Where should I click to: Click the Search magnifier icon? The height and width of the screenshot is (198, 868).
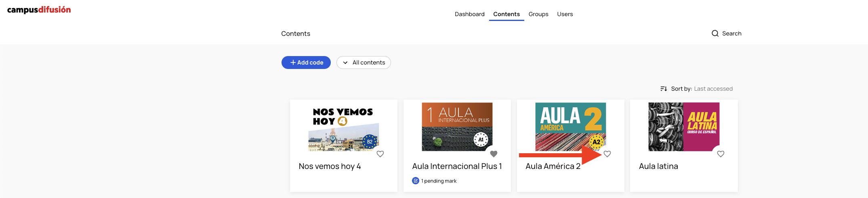pyautogui.click(x=715, y=33)
